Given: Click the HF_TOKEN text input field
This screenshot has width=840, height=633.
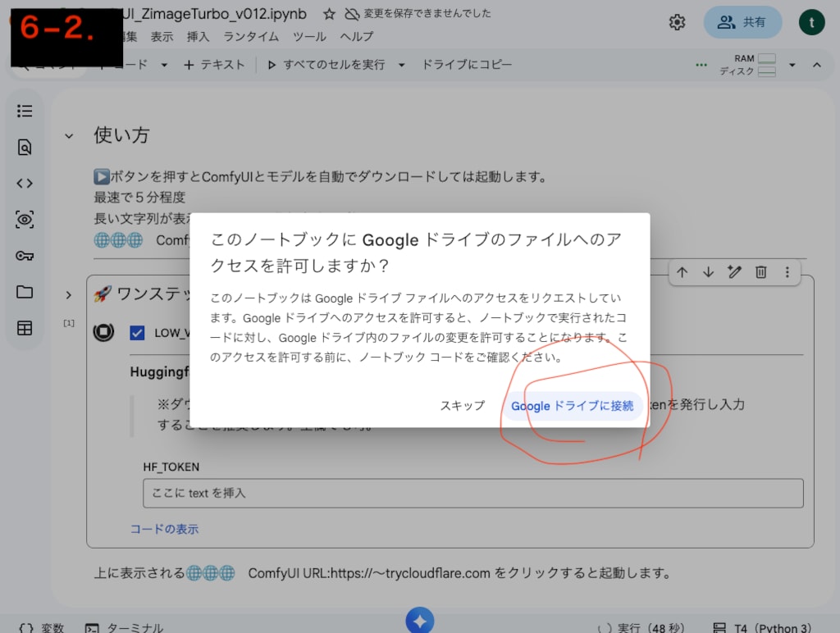Looking at the screenshot, I should coord(474,493).
